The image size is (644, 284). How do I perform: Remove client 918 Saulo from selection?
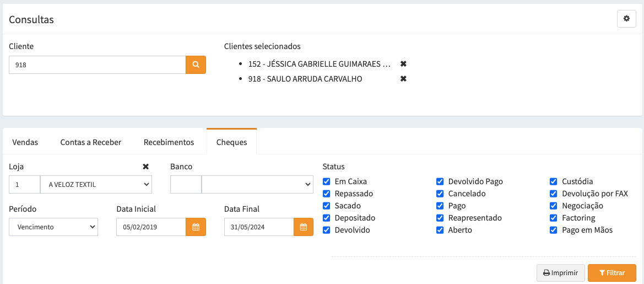[403, 79]
